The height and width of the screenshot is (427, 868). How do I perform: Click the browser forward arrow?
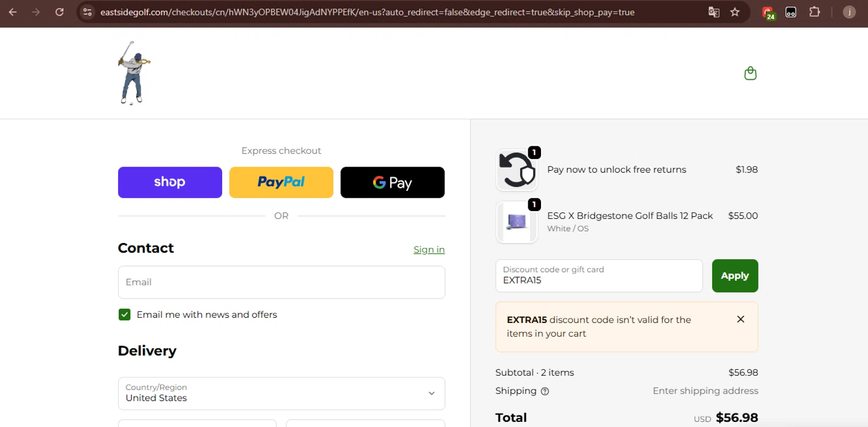(36, 12)
